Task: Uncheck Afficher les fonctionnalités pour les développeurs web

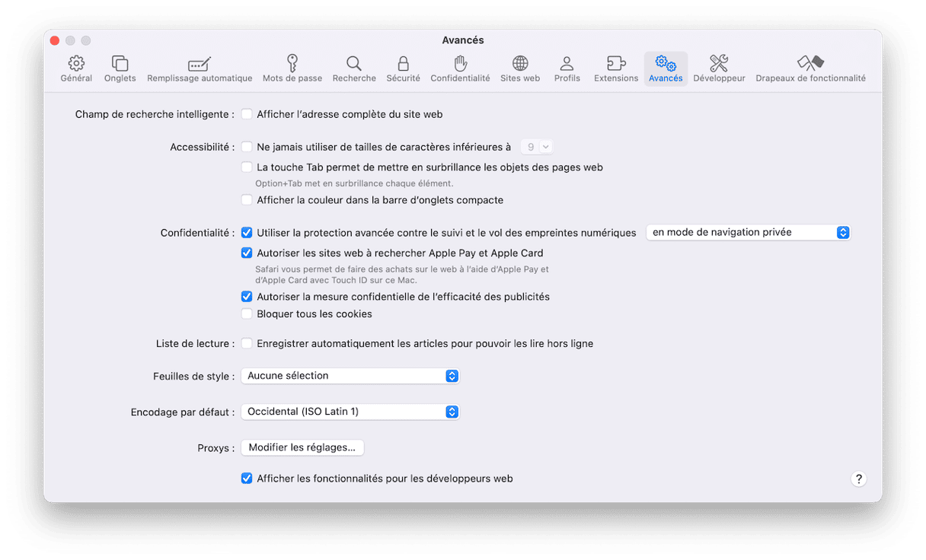Action: pos(247,479)
